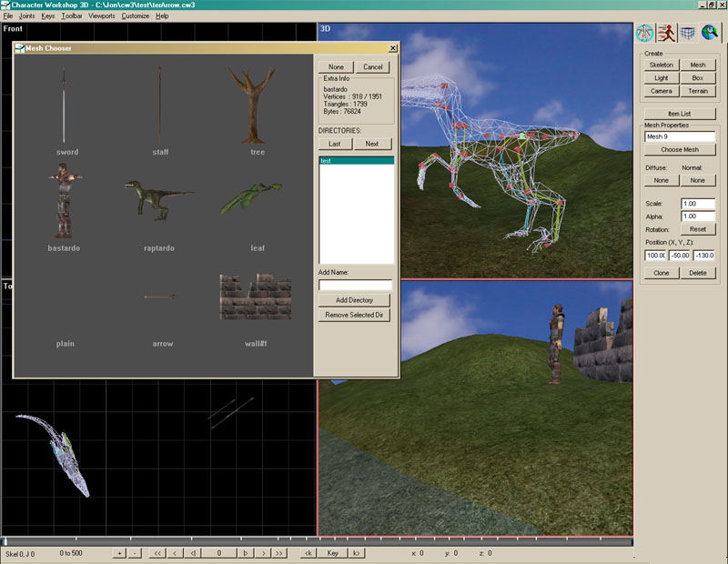Pick the sword mesh thumbnail
Screen dimensions: 728x564
(66, 106)
